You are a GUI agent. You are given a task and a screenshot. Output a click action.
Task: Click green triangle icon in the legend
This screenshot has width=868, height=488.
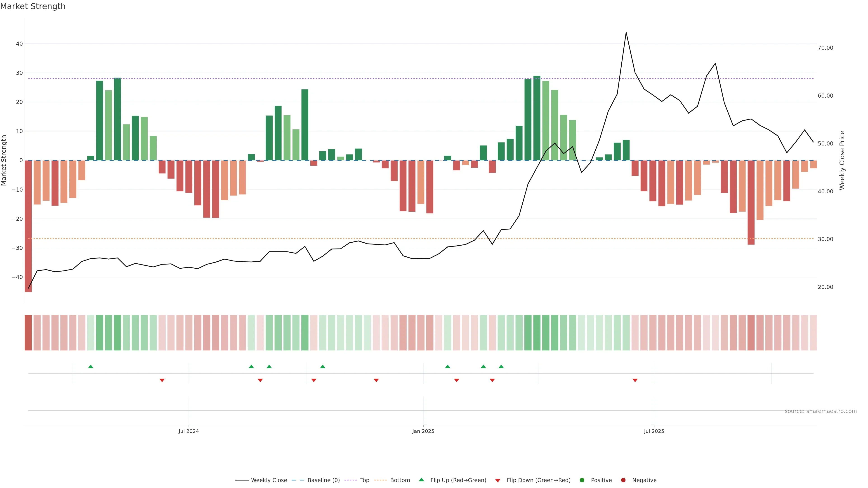pyautogui.click(x=421, y=480)
